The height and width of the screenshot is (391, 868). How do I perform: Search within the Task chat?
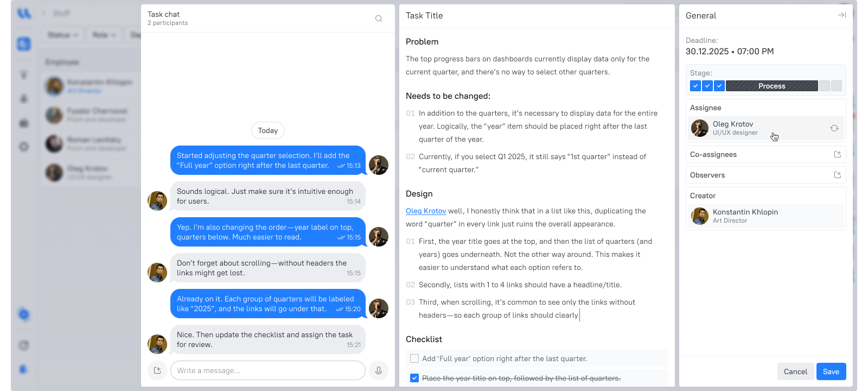pyautogui.click(x=379, y=18)
